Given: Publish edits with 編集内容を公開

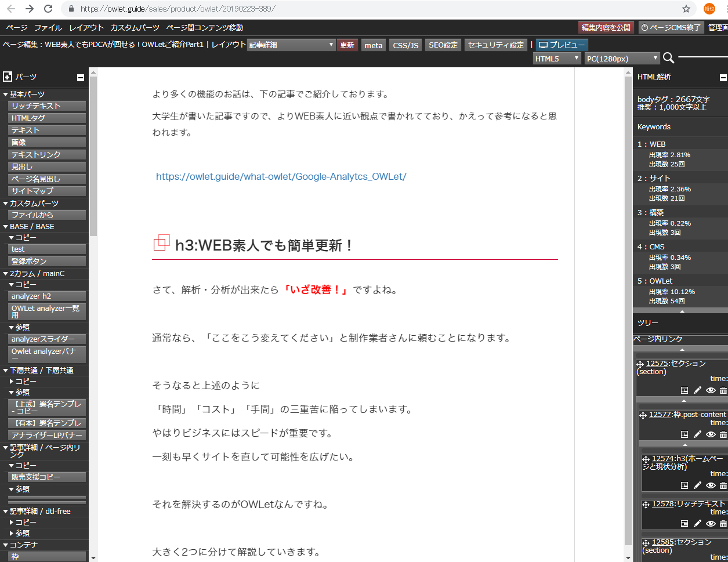Looking at the screenshot, I should (606, 27).
